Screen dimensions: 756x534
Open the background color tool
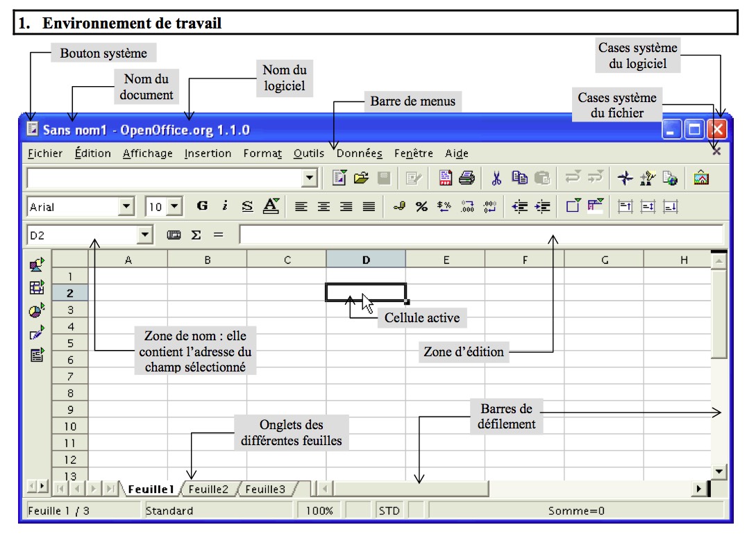click(x=596, y=206)
